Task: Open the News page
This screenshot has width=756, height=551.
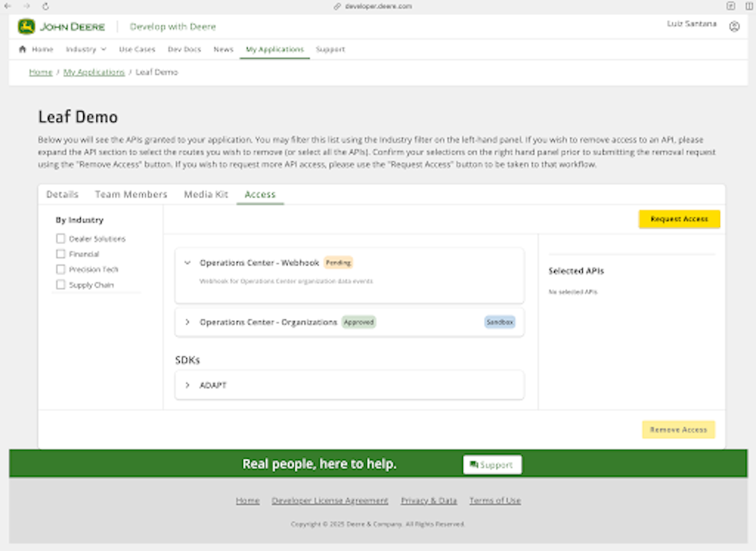Action: coord(224,49)
